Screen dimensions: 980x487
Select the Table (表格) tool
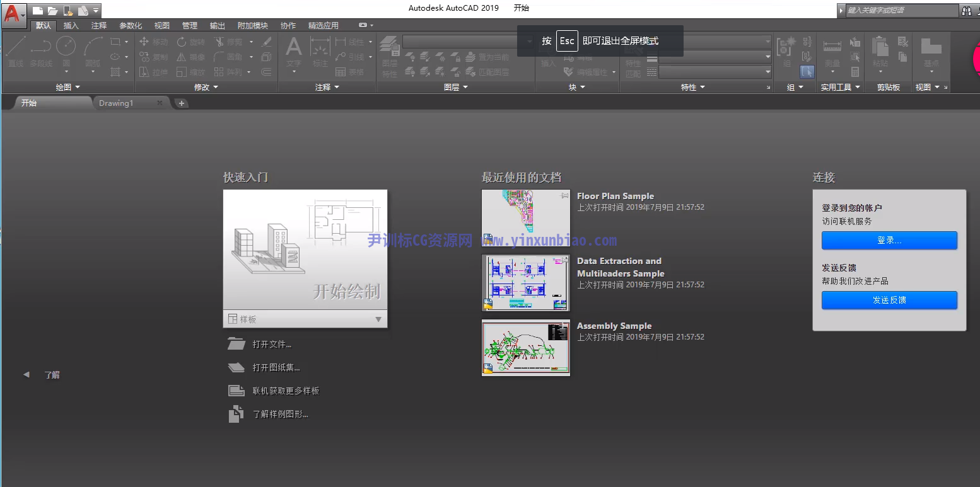[350, 72]
